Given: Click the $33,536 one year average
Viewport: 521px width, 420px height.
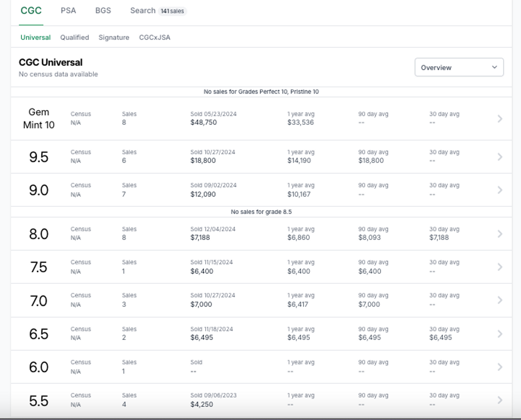Looking at the screenshot, I should pyautogui.click(x=300, y=122).
